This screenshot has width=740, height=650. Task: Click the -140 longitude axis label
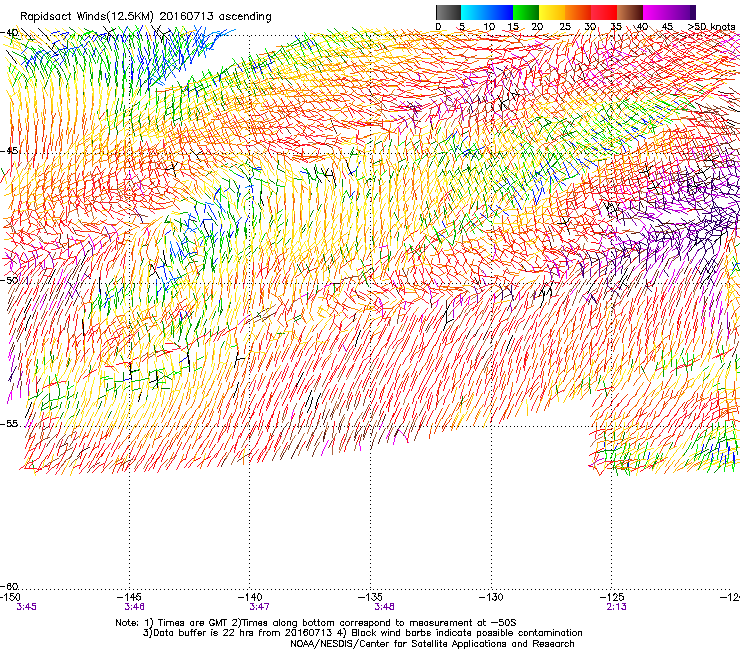click(x=249, y=597)
